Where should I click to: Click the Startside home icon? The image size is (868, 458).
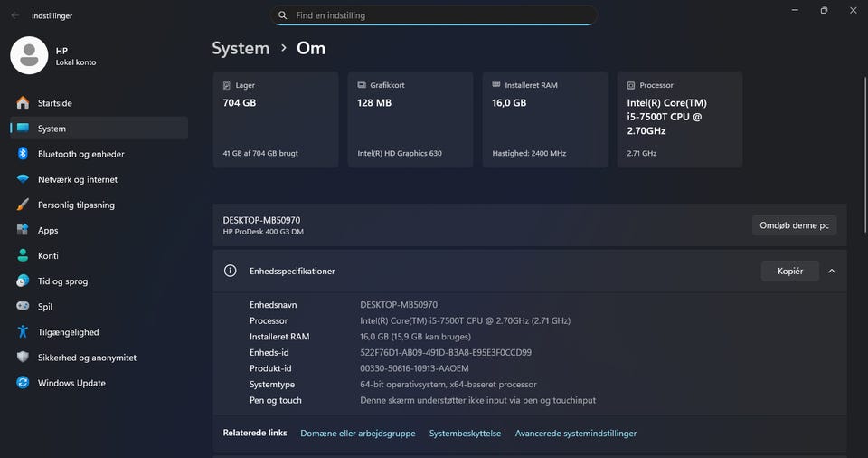click(x=23, y=102)
